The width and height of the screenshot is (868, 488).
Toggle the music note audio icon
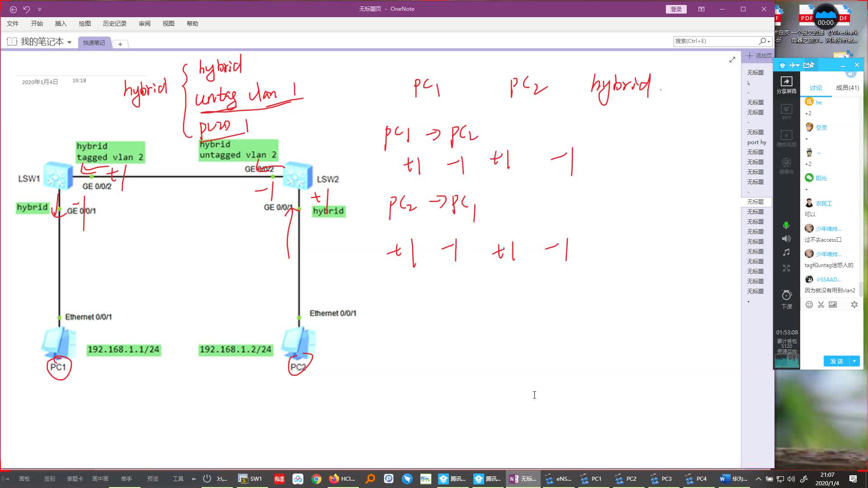(786, 253)
